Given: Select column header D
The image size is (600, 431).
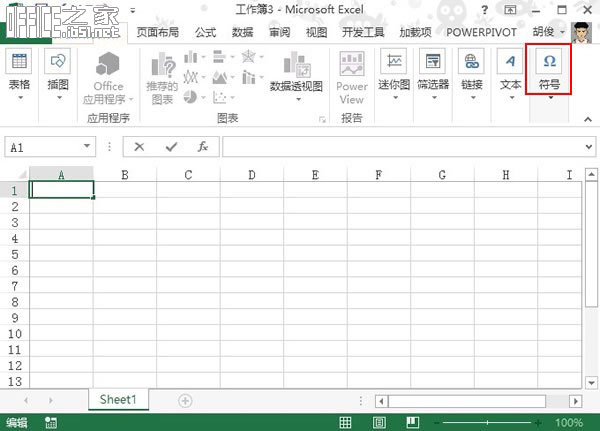Looking at the screenshot, I should [252, 175].
